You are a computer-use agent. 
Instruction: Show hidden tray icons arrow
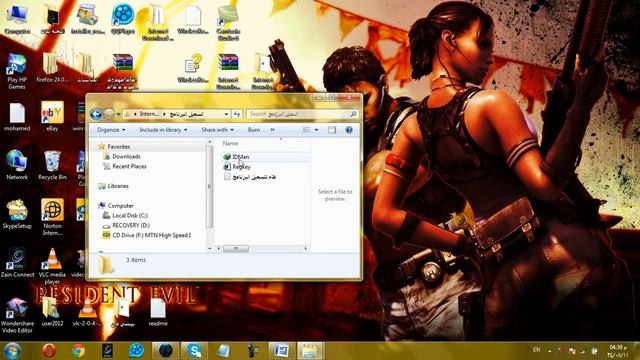click(549, 351)
